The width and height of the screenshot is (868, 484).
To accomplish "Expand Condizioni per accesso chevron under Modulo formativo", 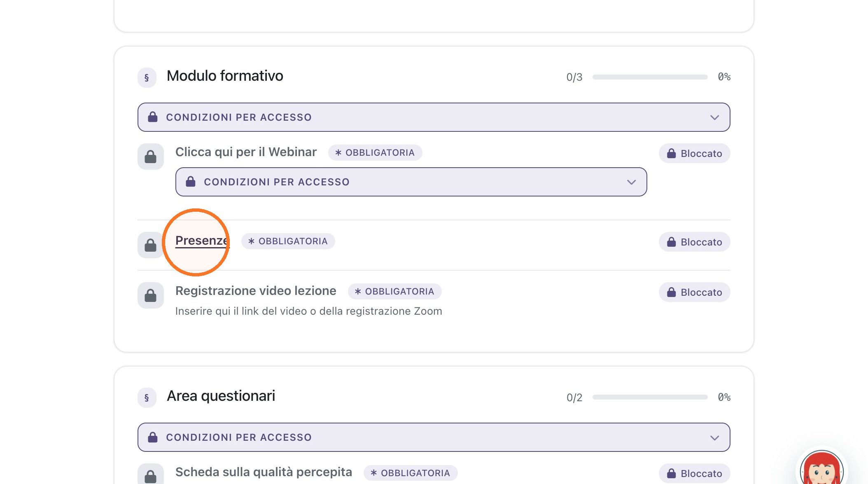I will (714, 117).
